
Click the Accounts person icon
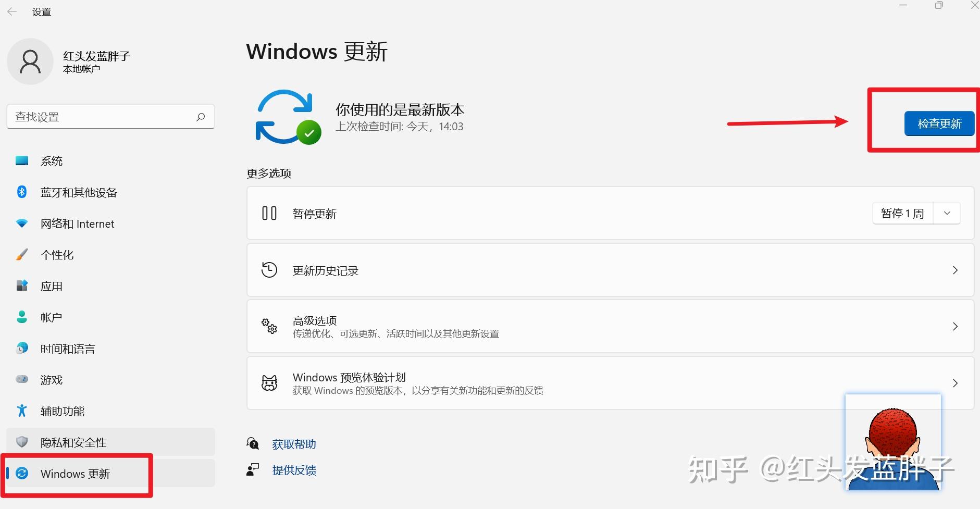(22, 317)
